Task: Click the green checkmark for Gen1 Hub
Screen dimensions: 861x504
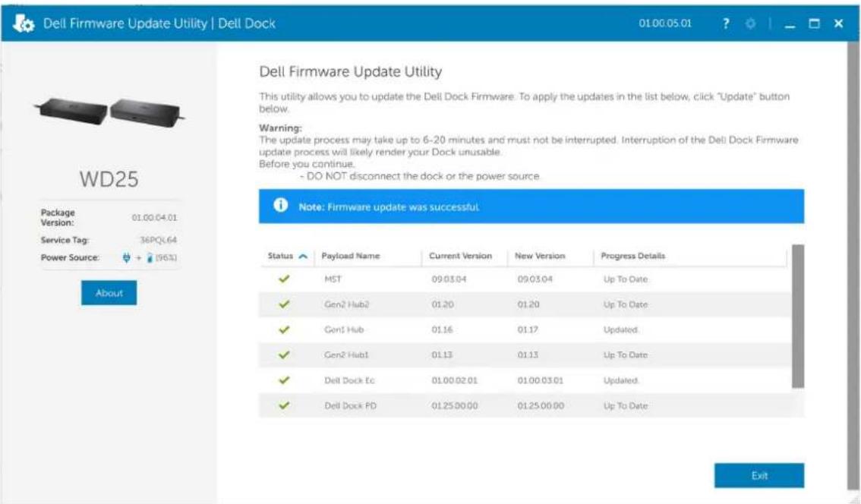Action: tap(284, 329)
